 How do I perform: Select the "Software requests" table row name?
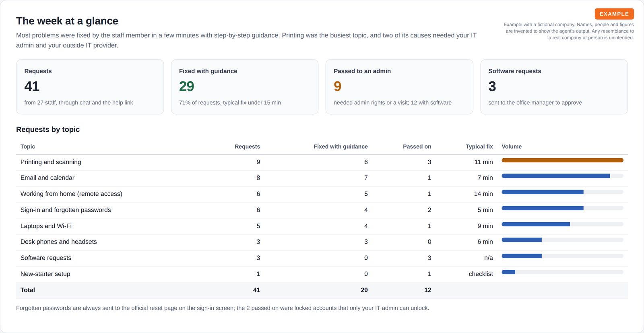click(x=46, y=258)
